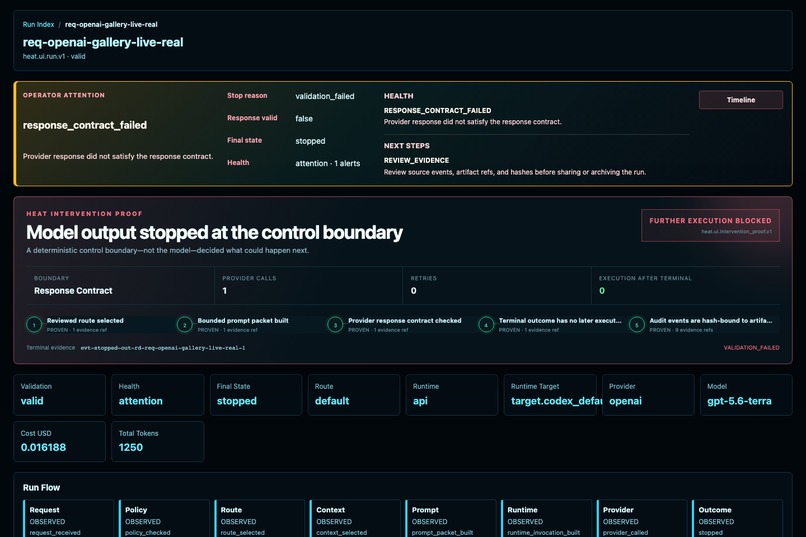Image resolution: width=806 pixels, height=537 pixels.
Task: Select 'PROVEN · 9 evidence refs' under step 5
Action: coord(681,330)
